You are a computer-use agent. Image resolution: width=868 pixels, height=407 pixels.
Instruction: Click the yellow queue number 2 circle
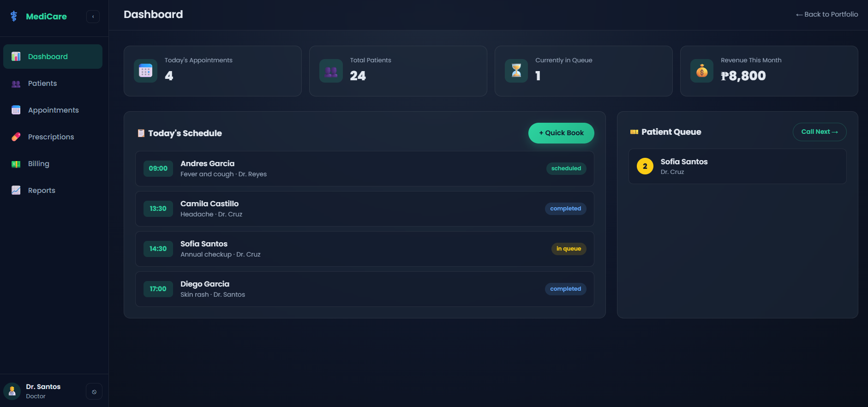click(645, 166)
